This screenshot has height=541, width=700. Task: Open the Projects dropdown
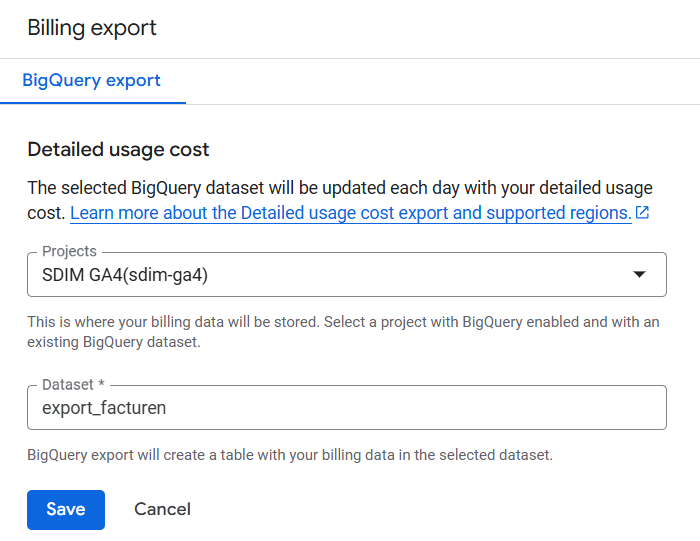tap(347, 274)
